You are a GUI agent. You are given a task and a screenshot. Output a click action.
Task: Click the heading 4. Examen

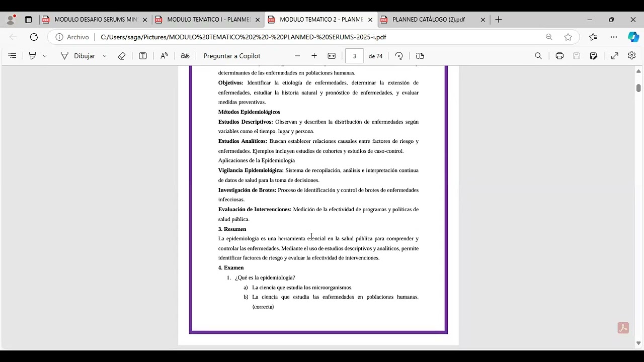231,268
